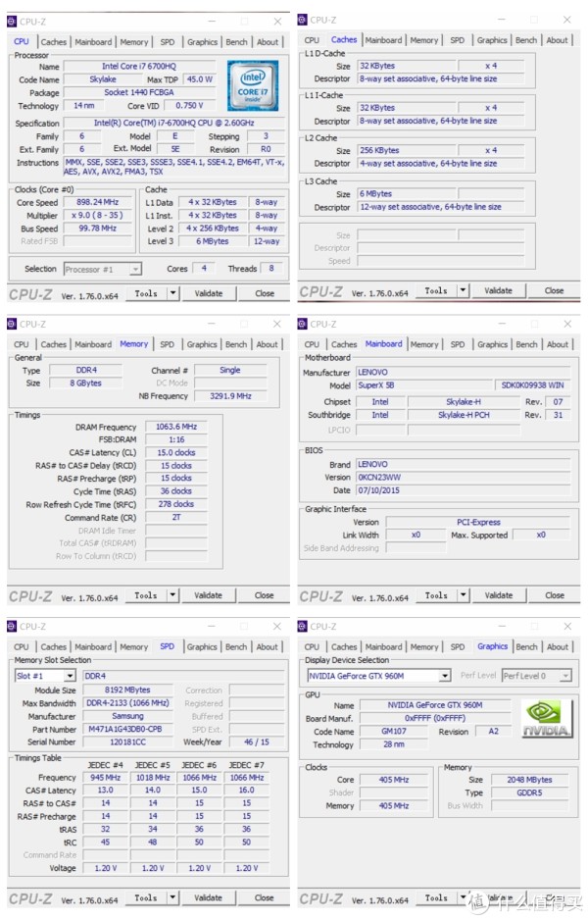Click the CPU-Z title icon in the Mainboard tab window

(x=303, y=324)
